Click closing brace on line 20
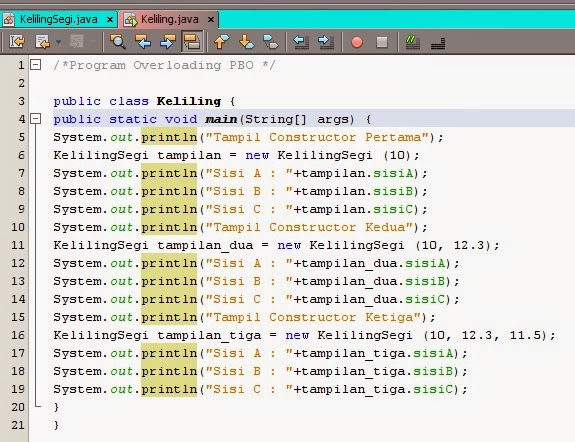 click(56, 407)
